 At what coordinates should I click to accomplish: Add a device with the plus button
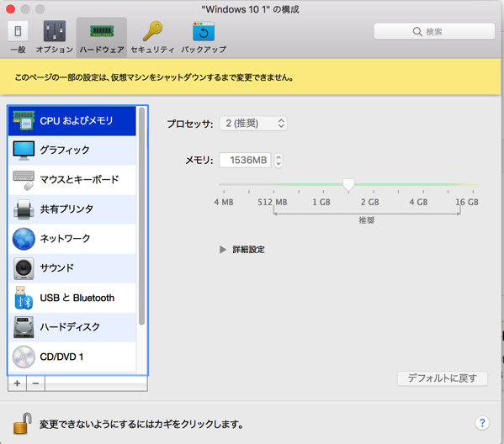17,383
